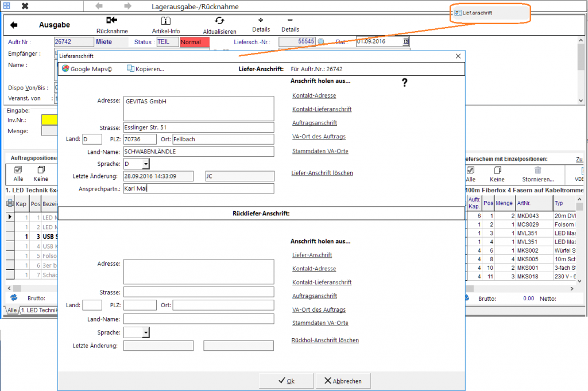Expand details with plus Details

click(x=261, y=25)
